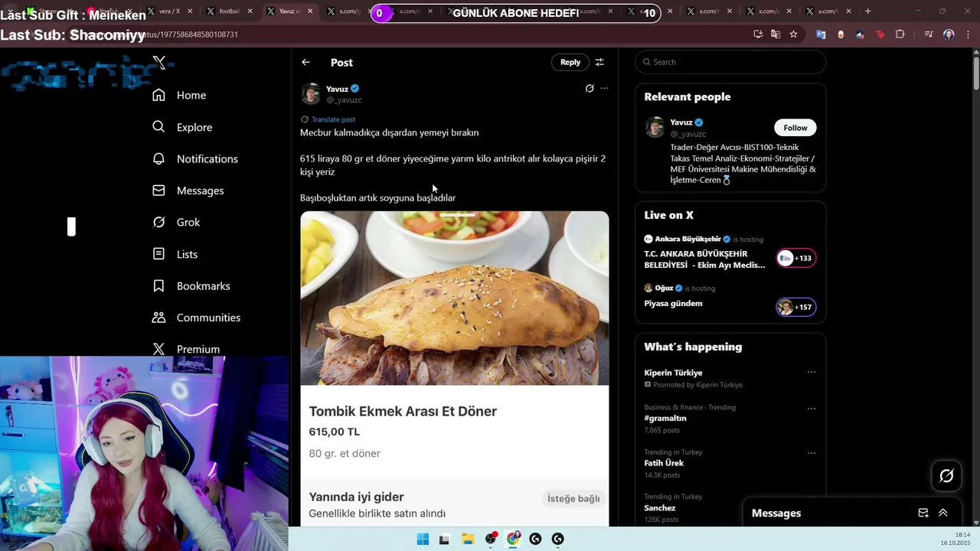Open Yavuz name in Relevant people
The width and height of the screenshot is (980, 551).
click(681, 122)
